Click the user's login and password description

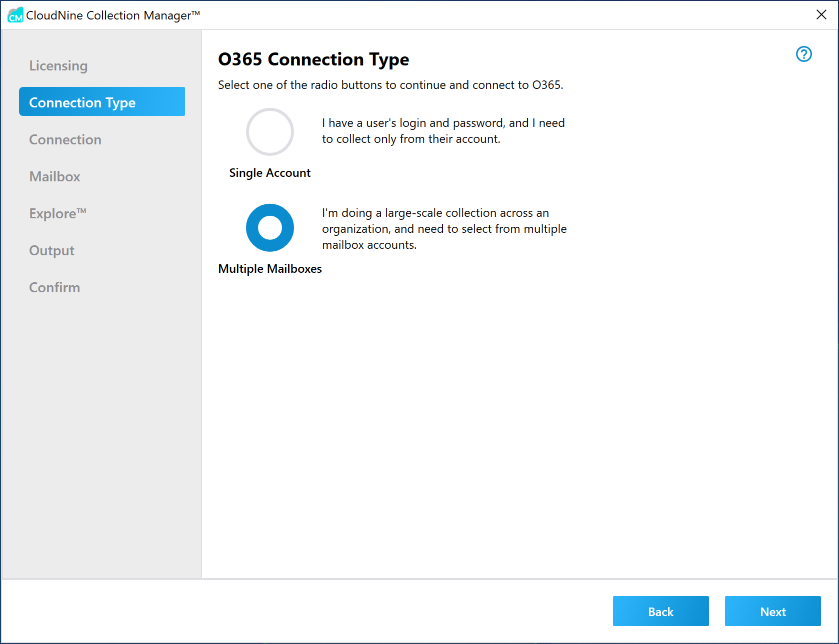point(443,131)
